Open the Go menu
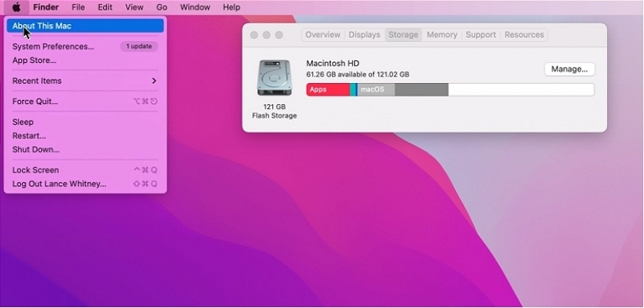The width and height of the screenshot is (644, 308). coord(162,7)
